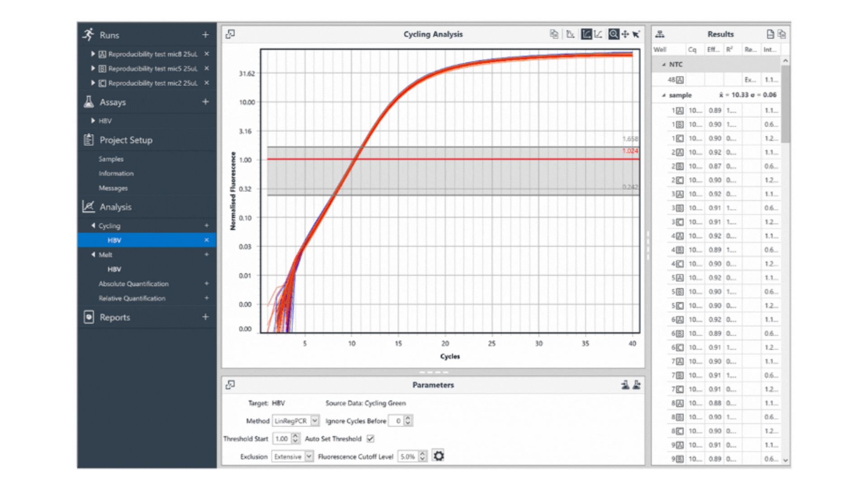Pop out the Cycling Analysis panel
868x488 pixels.
pyautogui.click(x=230, y=34)
